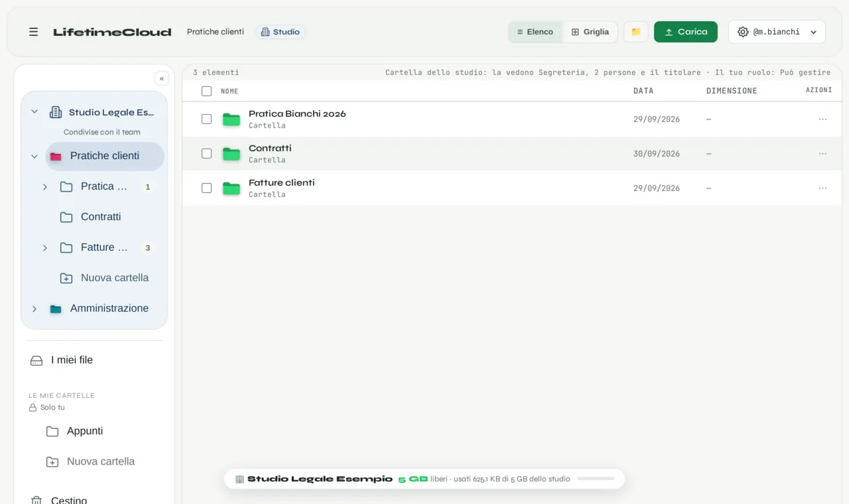Viewport: 849px width, 504px height.
Task: Open the Pratica Bianchi 2026 folder in the list
Action: click(x=297, y=113)
